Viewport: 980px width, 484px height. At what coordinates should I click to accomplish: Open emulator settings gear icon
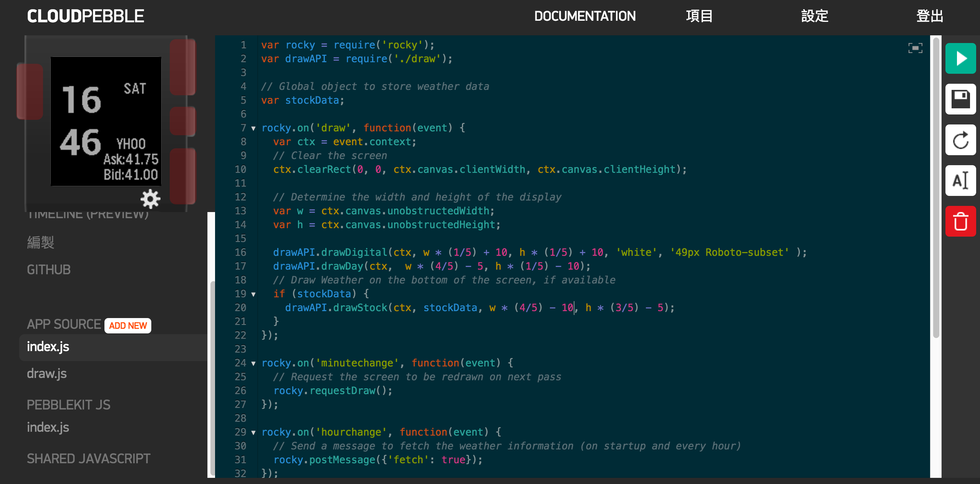click(150, 199)
